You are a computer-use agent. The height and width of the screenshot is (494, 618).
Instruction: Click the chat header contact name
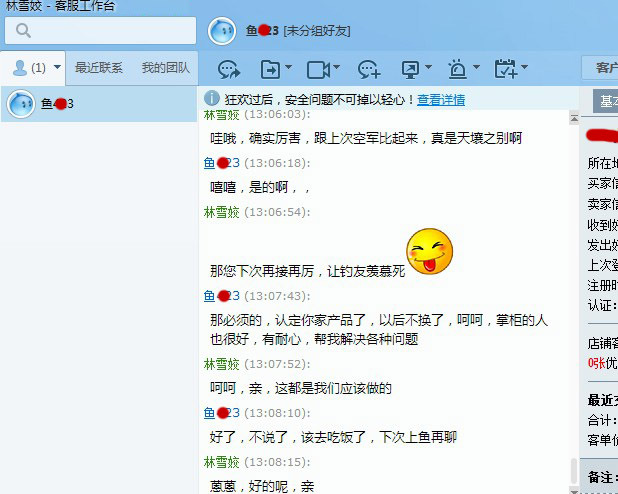262,30
